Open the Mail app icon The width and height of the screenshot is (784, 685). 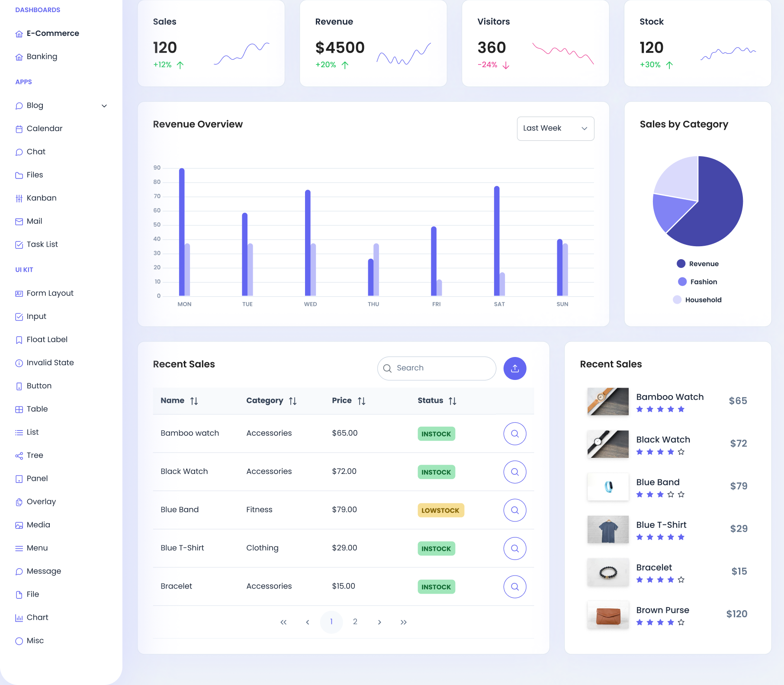coord(19,221)
